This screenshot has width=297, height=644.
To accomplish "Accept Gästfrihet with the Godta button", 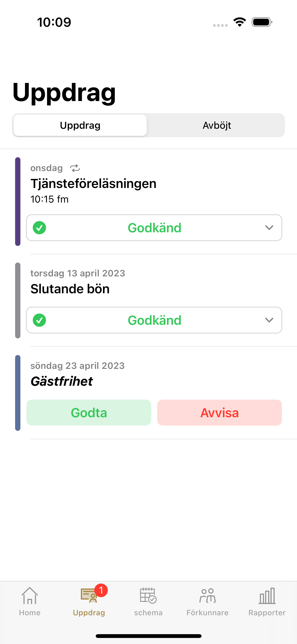I will click(x=89, y=413).
